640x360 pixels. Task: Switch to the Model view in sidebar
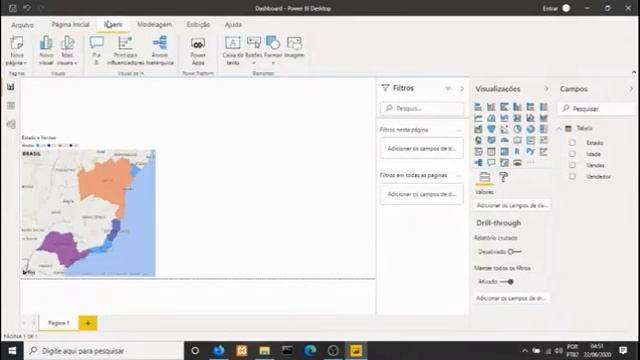point(11,124)
